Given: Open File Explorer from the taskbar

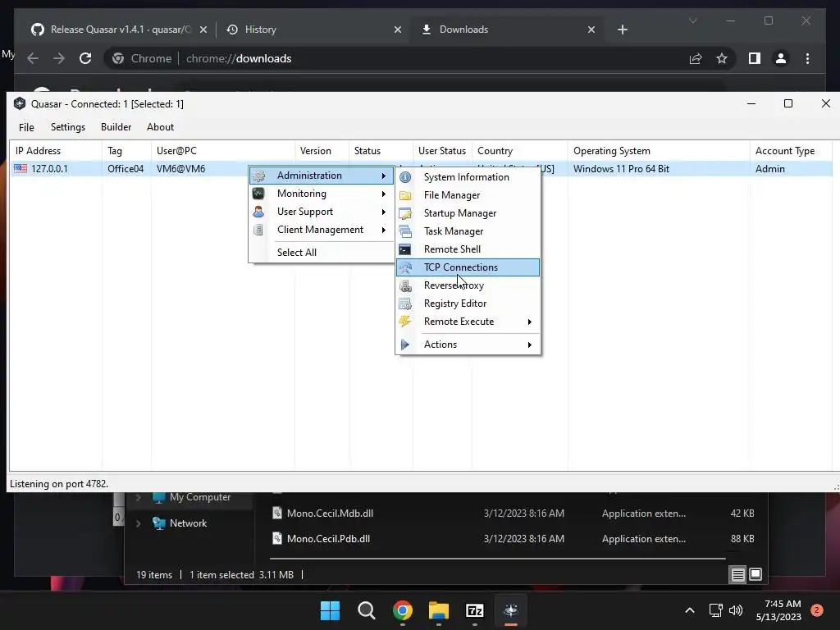Looking at the screenshot, I should pos(439,610).
